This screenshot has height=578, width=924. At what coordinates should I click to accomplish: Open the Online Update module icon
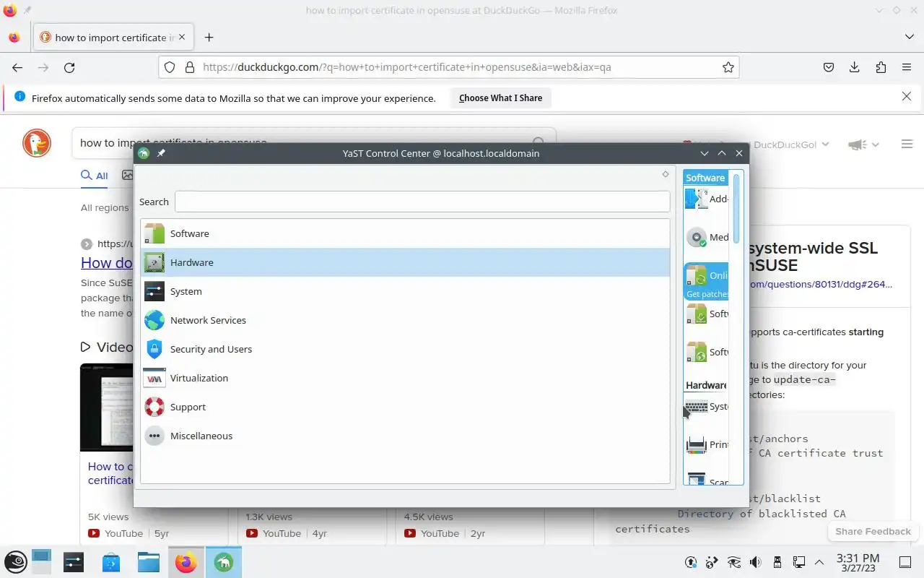click(697, 275)
